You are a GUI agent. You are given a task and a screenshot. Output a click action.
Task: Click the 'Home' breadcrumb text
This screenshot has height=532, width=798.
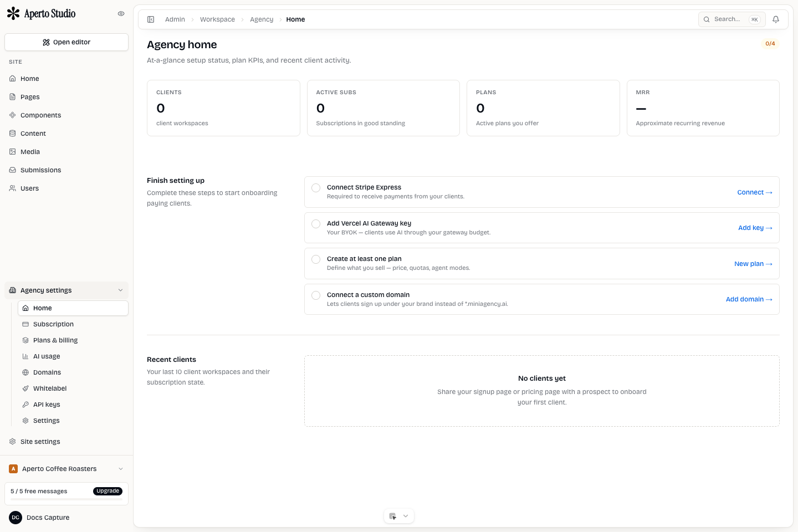295,19
